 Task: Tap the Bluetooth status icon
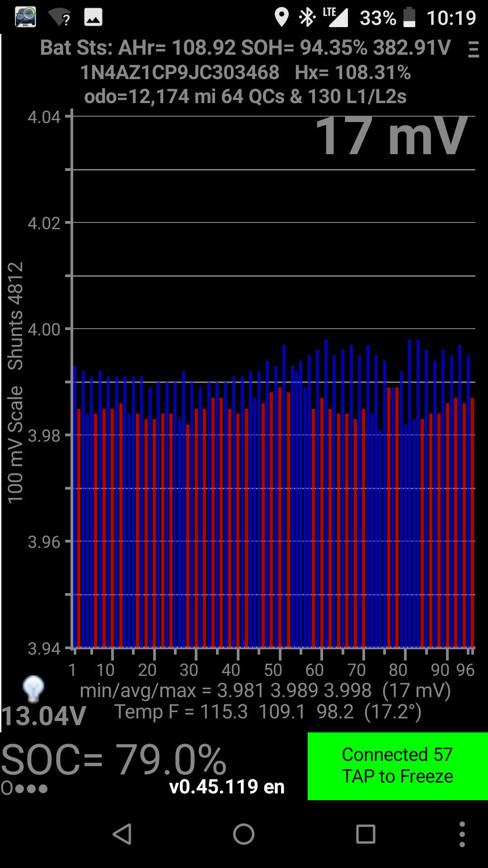click(x=307, y=18)
